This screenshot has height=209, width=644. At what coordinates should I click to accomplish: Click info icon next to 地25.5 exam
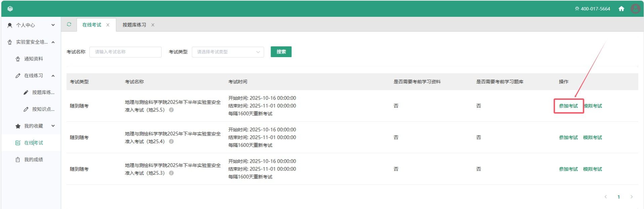tap(171, 110)
